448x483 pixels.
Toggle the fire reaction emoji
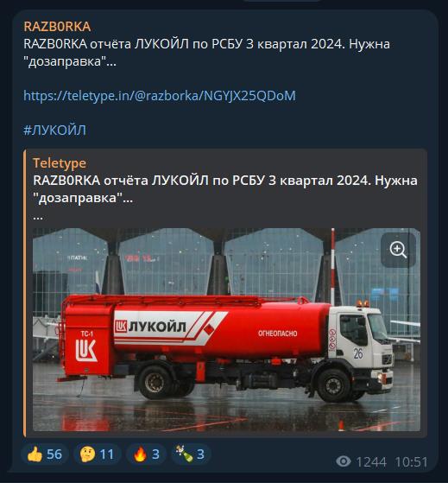tap(140, 454)
